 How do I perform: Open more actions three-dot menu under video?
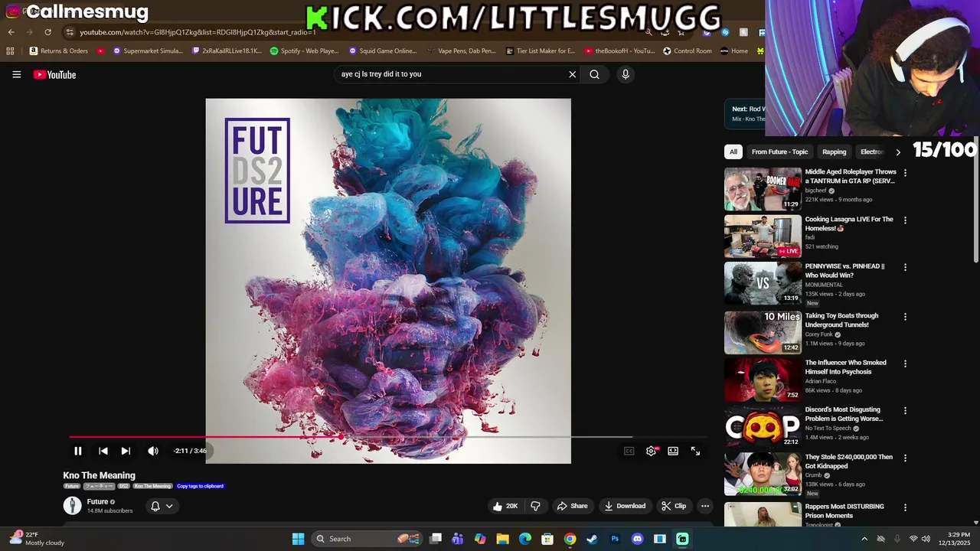coord(705,506)
